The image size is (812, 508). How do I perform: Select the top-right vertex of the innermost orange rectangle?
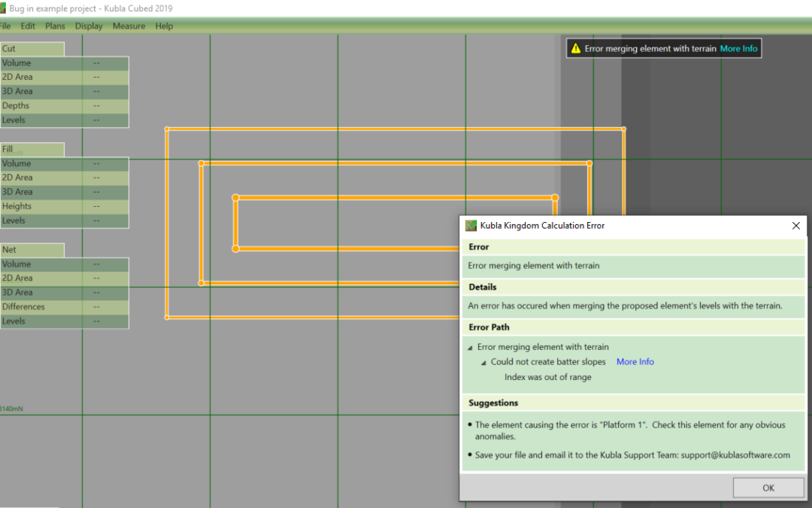555,197
